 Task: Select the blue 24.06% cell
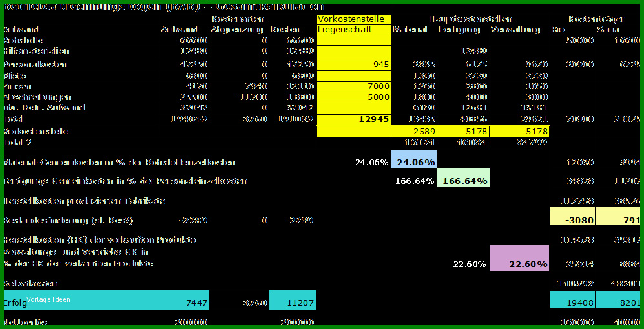[415, 162]
